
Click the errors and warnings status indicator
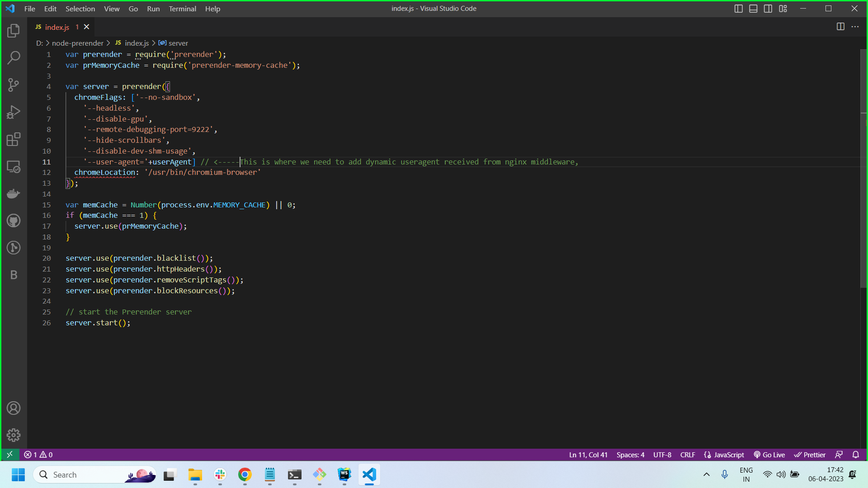point(38,455)
